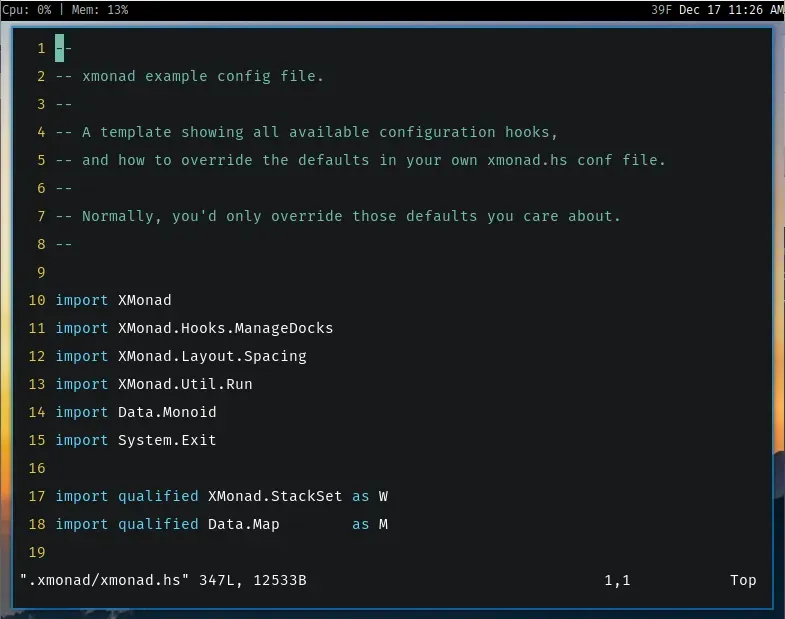This screenshot has height=619, width=785.
Task: Place cursor on highlighted first character, line 1
Action: click(60, 48)
